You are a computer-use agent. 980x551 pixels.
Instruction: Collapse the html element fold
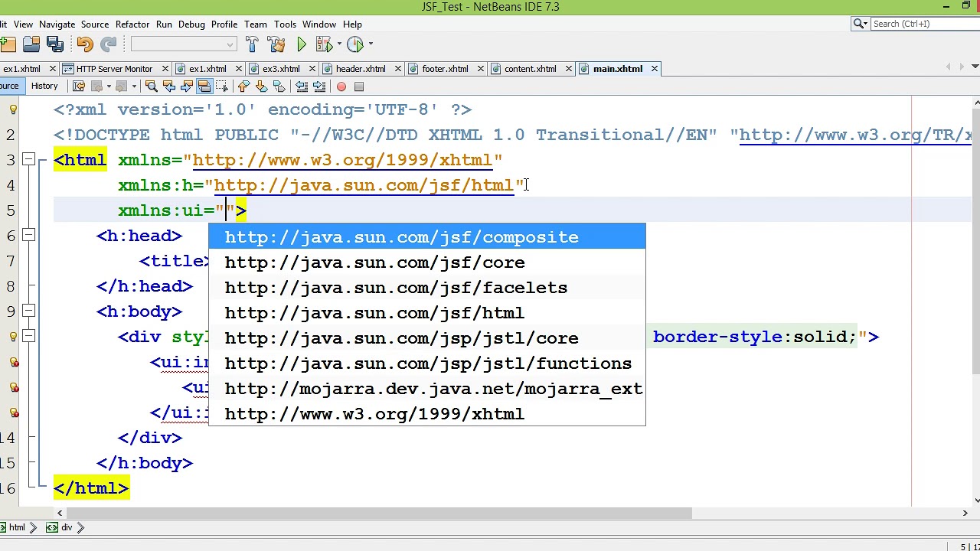coord(28,160)
